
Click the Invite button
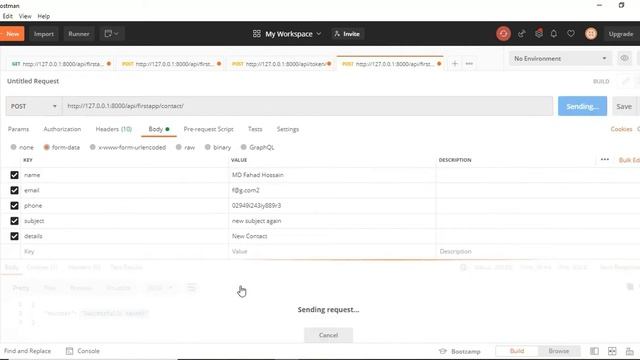coord(347,34)
